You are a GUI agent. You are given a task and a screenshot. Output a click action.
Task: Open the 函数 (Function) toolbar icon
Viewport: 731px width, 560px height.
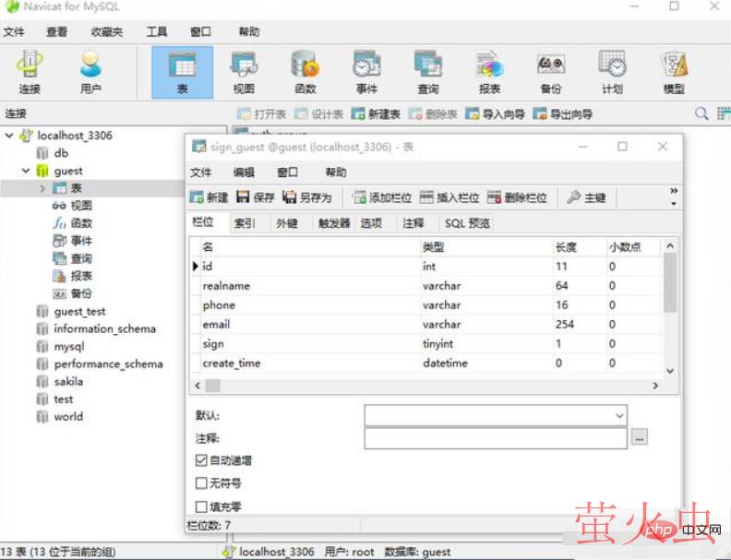click(305, 72)
